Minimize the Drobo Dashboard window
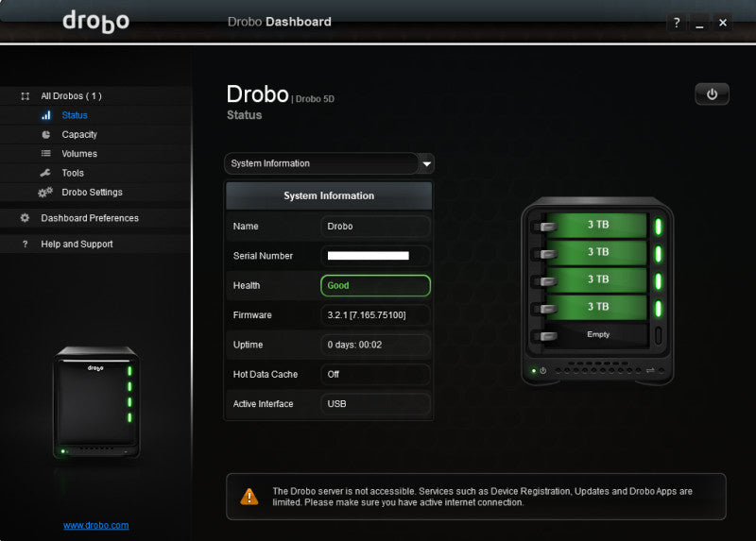Screen dimensions: 756x541 (x=699, y=22)
